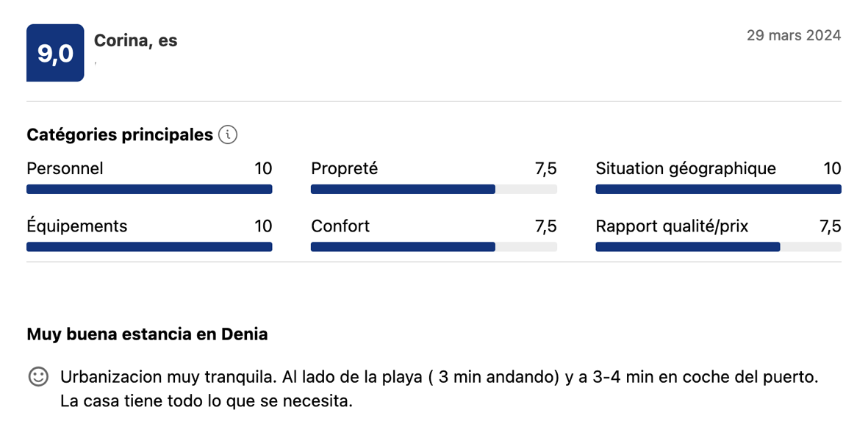Click the review text about Urbanizacion muy tranquila
The width and height of the screenshot is (868, 424).
(439, 389)
